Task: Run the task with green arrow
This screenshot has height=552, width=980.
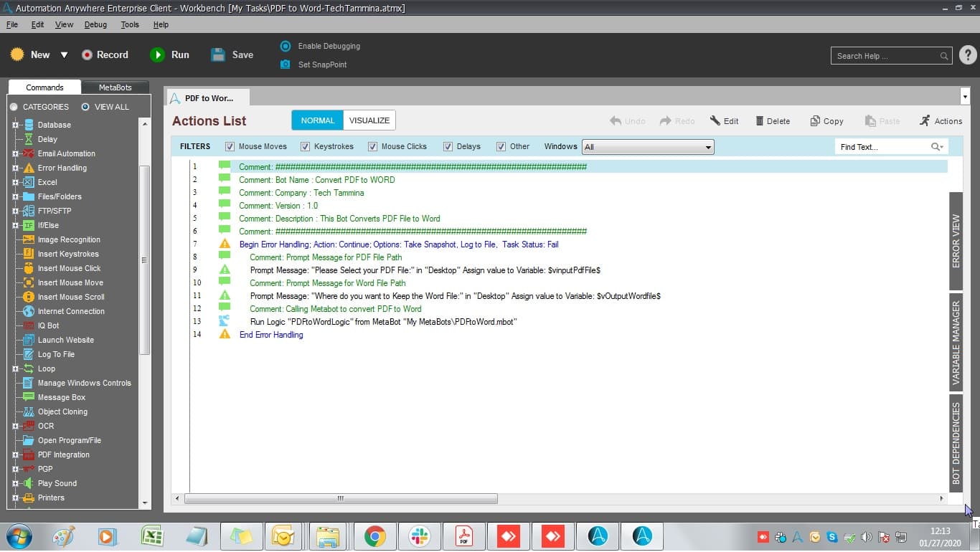Action: 157,54
